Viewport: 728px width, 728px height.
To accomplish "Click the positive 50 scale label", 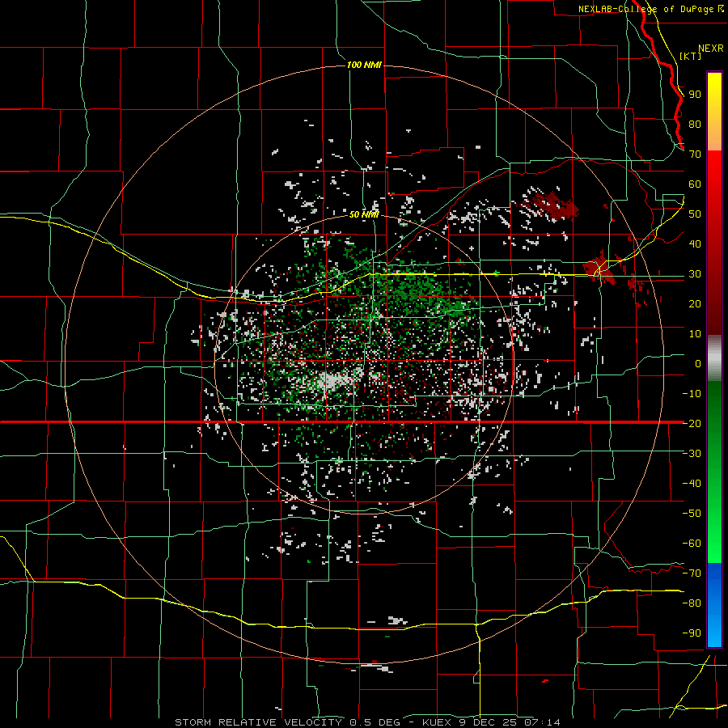I will (x=695, y=214).
